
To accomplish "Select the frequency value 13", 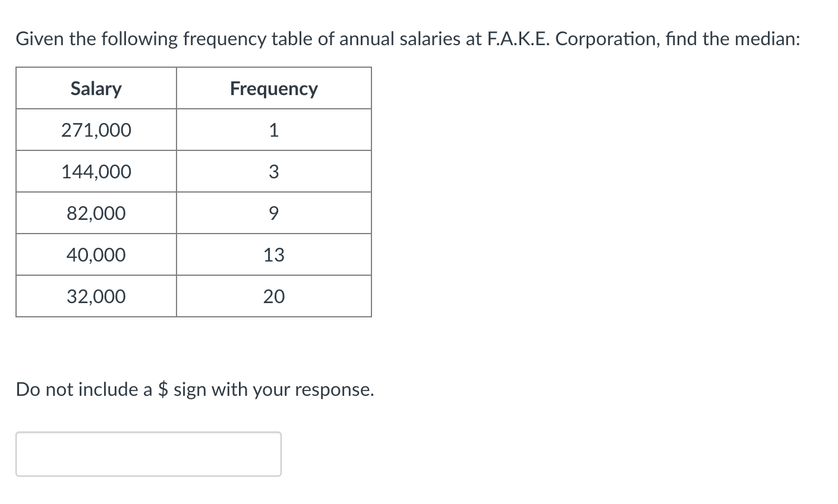I will coord(273,254).
